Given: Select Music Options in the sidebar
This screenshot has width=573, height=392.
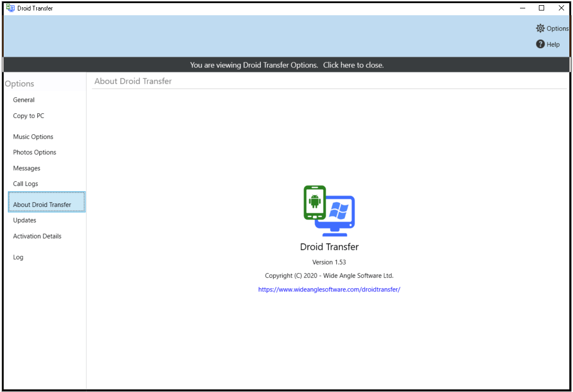Looking at the screenshot, I should click(33, 136).
